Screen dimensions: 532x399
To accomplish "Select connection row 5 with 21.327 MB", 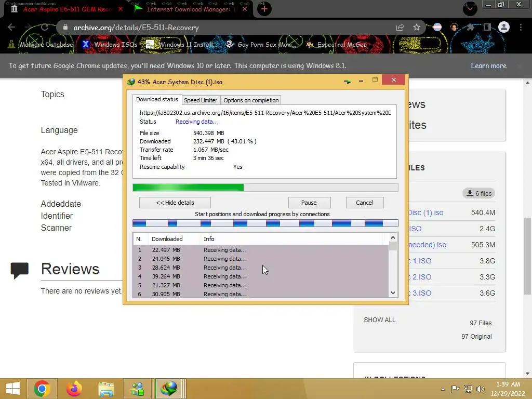I will tap(261, 285).
